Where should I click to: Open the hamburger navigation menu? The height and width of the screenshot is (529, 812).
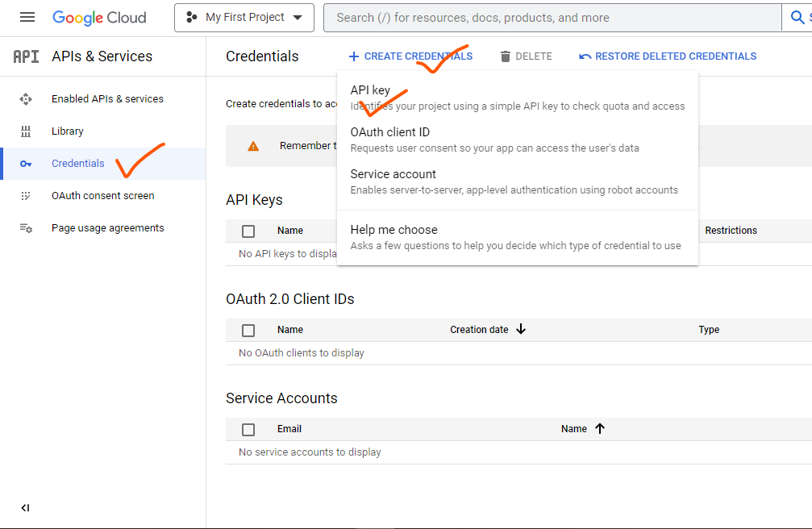(x=27, y=18)
